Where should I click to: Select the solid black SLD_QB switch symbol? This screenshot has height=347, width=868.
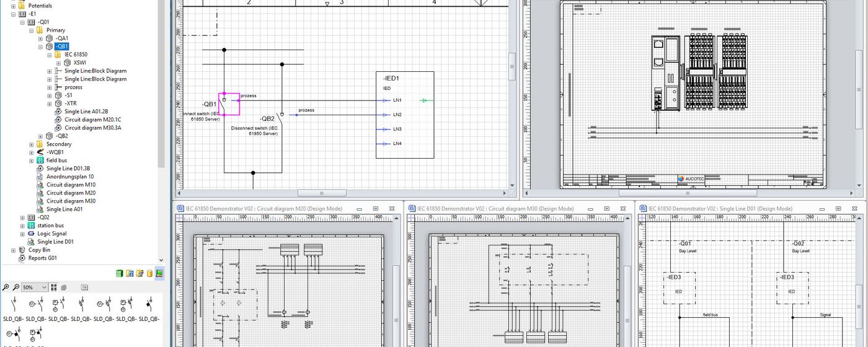(x=149, y=305)
